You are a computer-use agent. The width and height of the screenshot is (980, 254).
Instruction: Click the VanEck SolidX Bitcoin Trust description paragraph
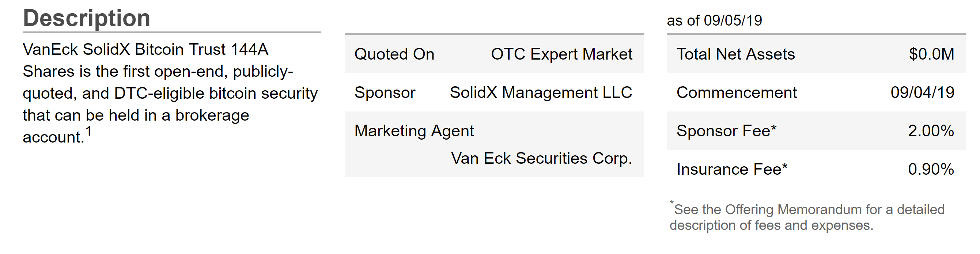point(170,93)
